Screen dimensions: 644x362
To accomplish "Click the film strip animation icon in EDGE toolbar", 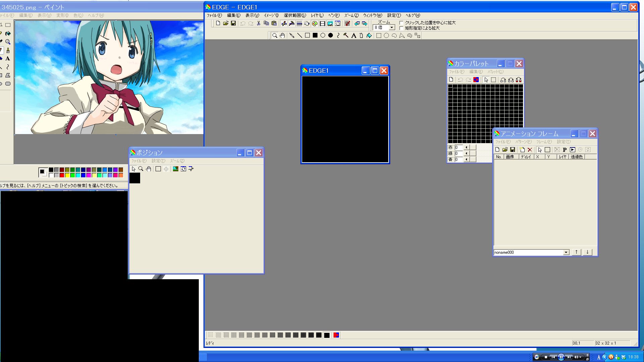I will (322, 23).
